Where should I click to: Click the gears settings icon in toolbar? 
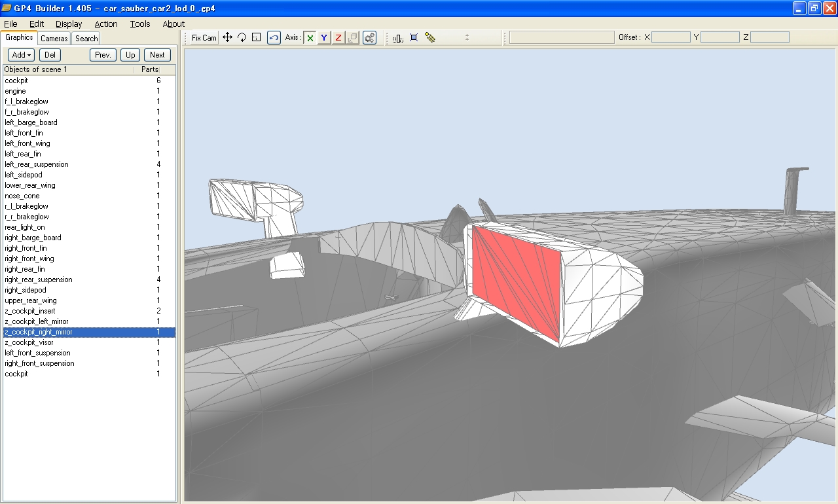tap(370, 37)
